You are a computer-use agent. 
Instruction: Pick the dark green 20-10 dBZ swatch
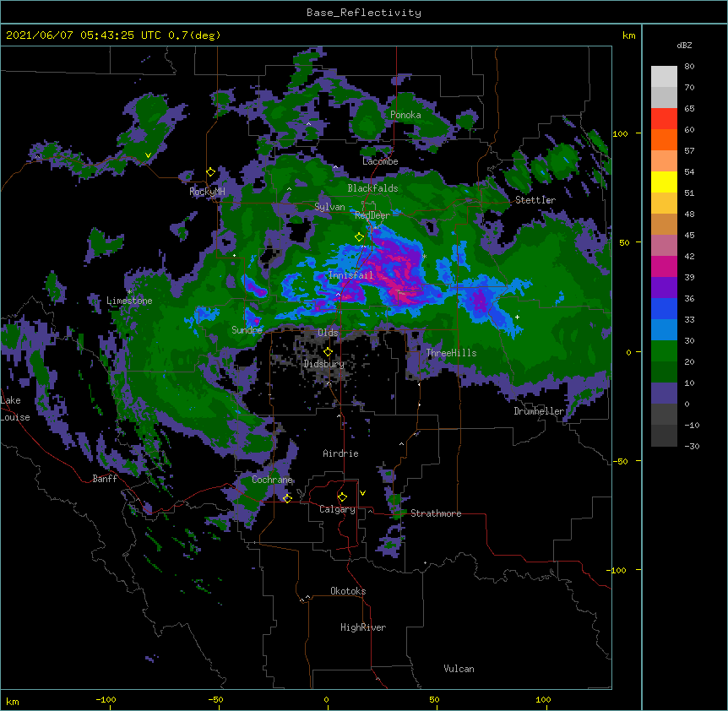[x=664, y=372]
